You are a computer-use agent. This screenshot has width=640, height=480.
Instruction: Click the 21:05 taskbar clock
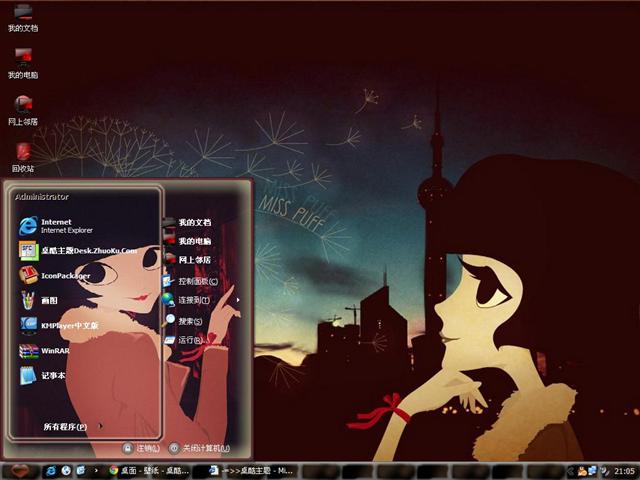pos(624,471)
